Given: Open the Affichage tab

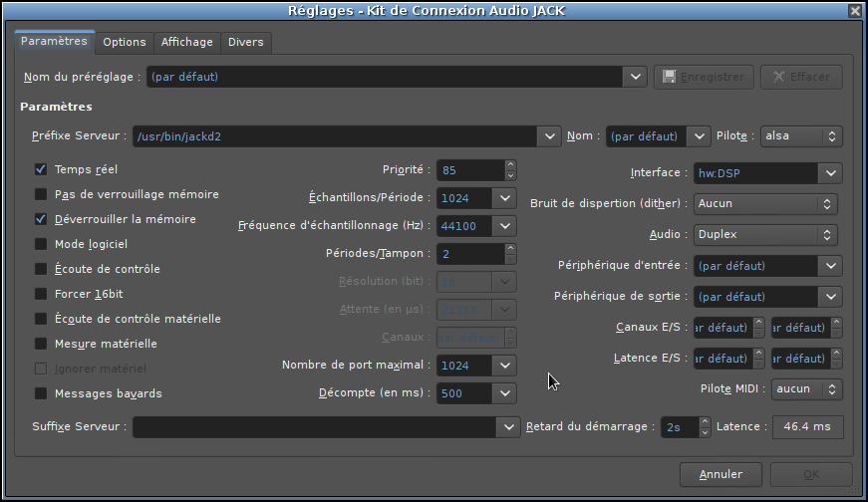Looking at the screenshot, I should 187,42.
